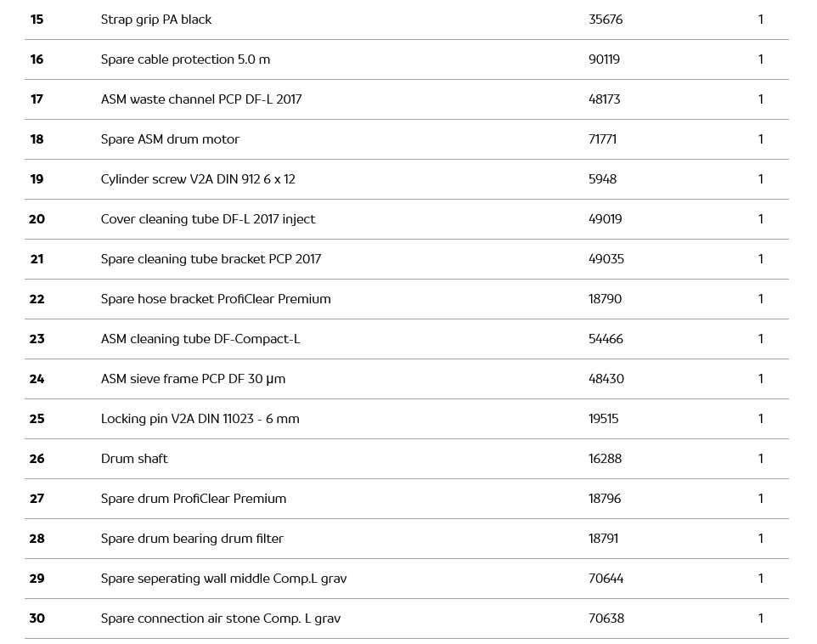Select part number 90119
Image resolution: width=817 pixels, height=644 pixels.
[x=604, y=59]
